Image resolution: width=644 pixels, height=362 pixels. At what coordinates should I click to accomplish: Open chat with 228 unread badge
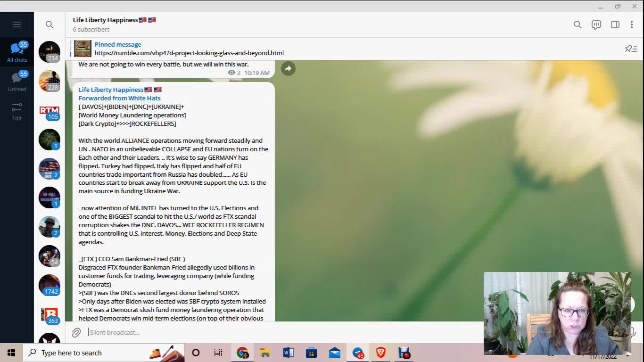tap(50, 81)
